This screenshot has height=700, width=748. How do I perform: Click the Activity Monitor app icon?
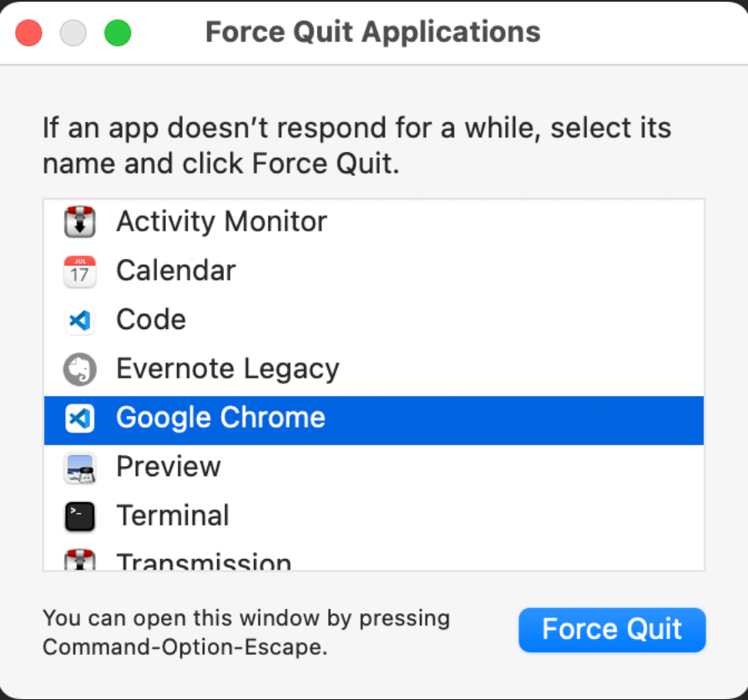[x=80, y=222]
